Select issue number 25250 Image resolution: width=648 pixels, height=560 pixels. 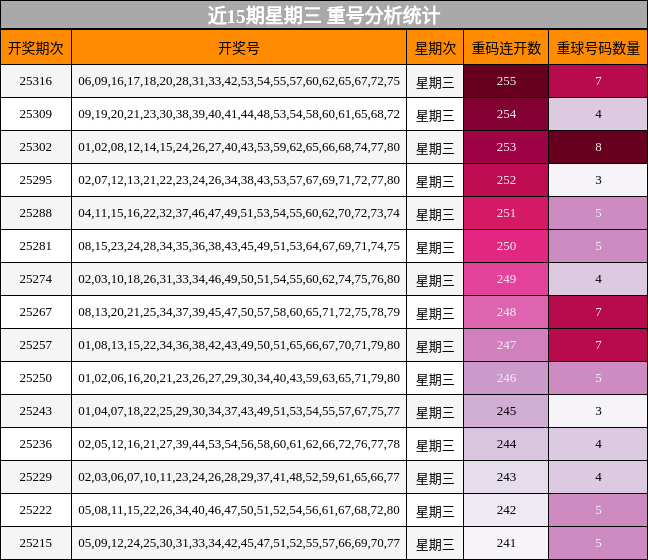coord(36,378)
